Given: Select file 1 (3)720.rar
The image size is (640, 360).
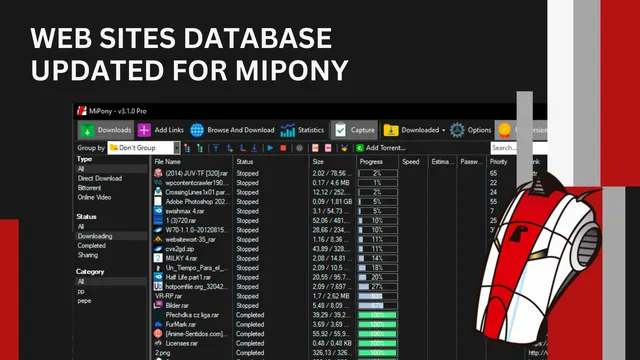Looking at the screenshot, I should (180, 220).
